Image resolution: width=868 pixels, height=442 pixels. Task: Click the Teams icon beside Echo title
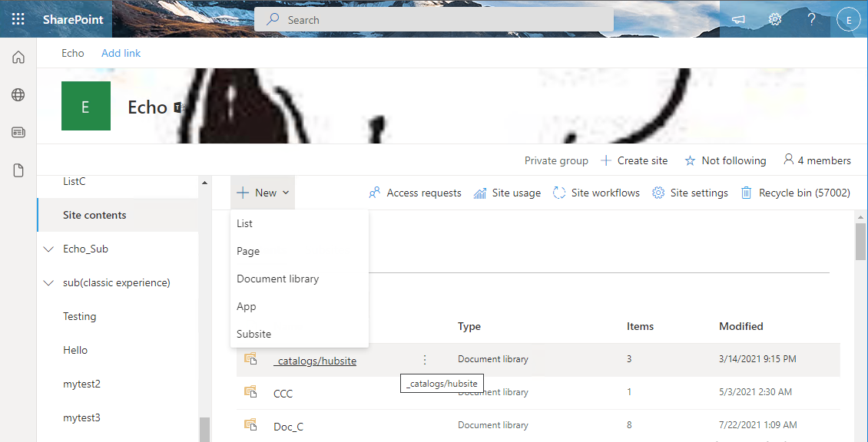pyautogui.click(x=178, y=107)
